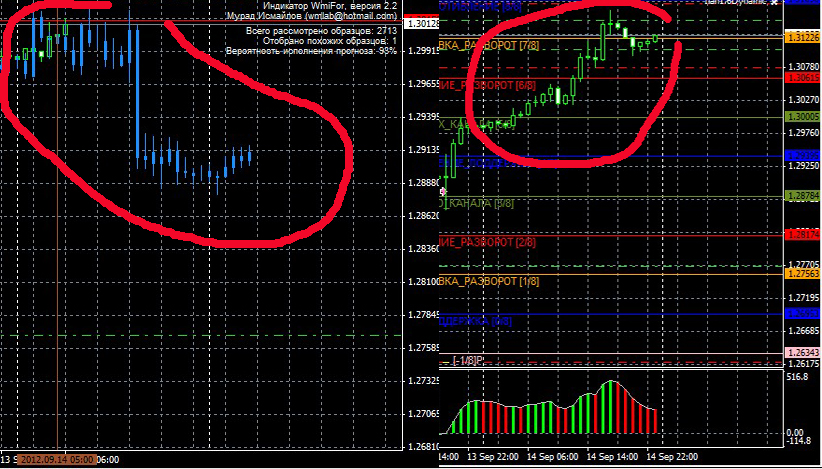Image resolution: width=822 pixels, height=469 pixels.
Task: Click the 1.29760 price axis value
Action: coord(803,133)
